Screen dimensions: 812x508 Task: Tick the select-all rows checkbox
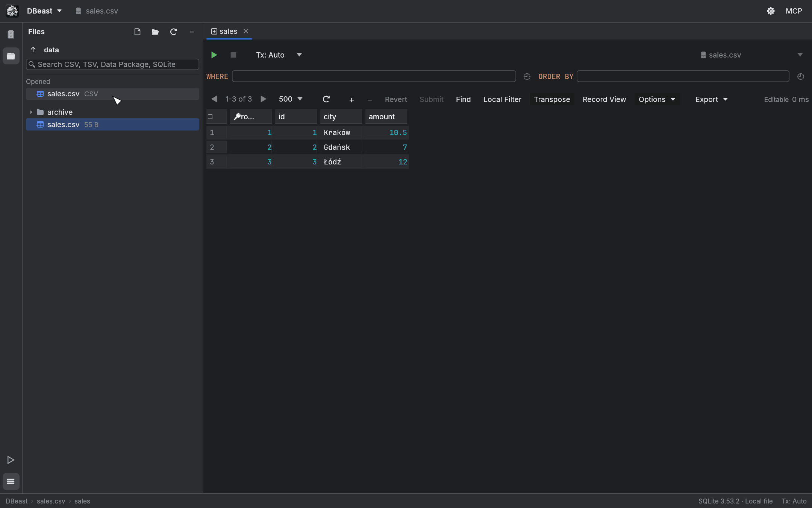[x=210, y=117]
